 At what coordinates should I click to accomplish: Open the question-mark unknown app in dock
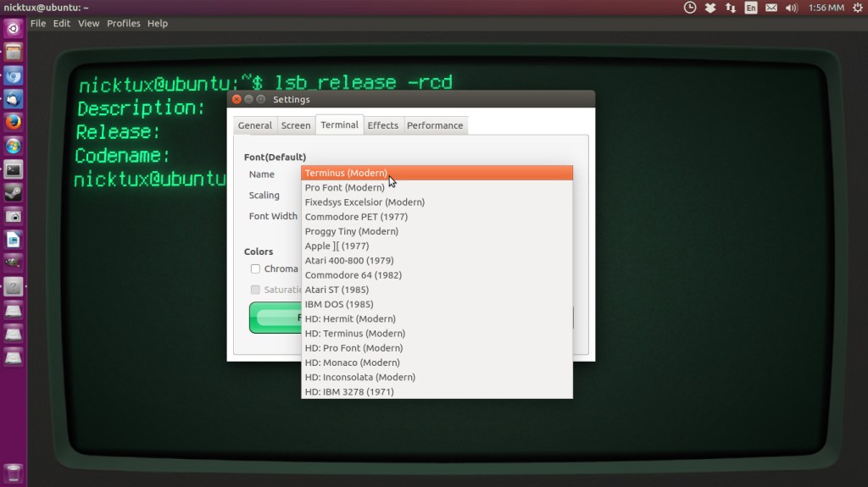pos(14,286)
